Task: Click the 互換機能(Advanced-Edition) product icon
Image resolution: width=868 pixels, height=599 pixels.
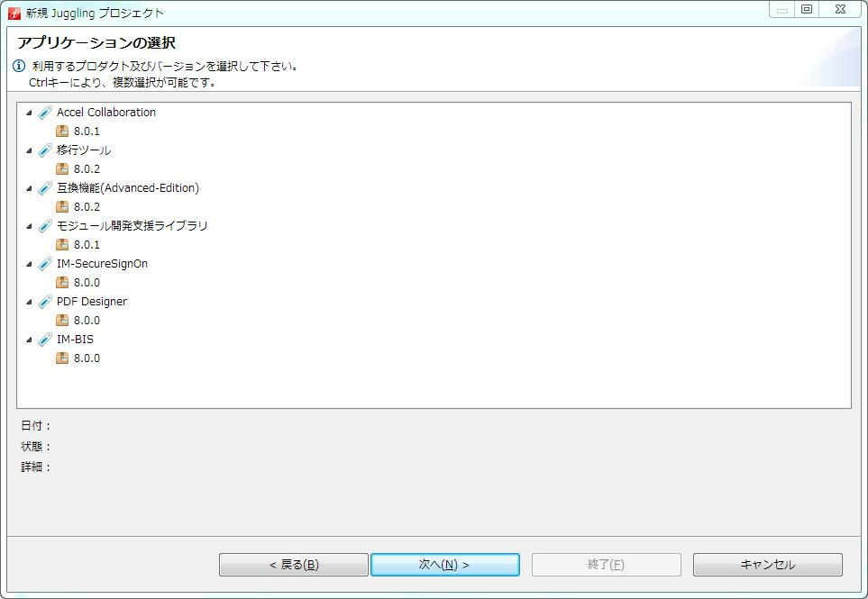Action: click(x=45, y=188)
